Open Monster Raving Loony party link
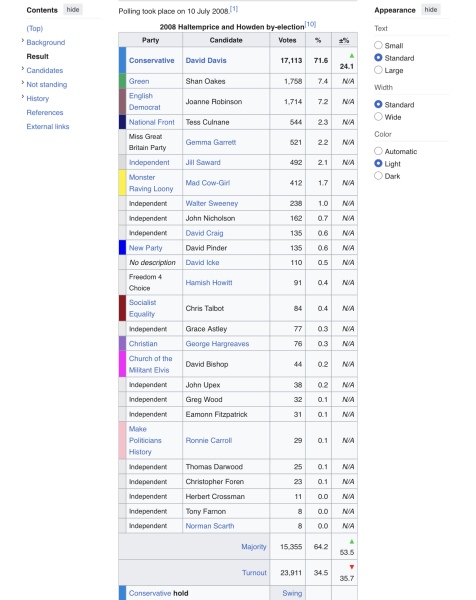This screenshot has height=600, width=476. (x=151, y=183)
